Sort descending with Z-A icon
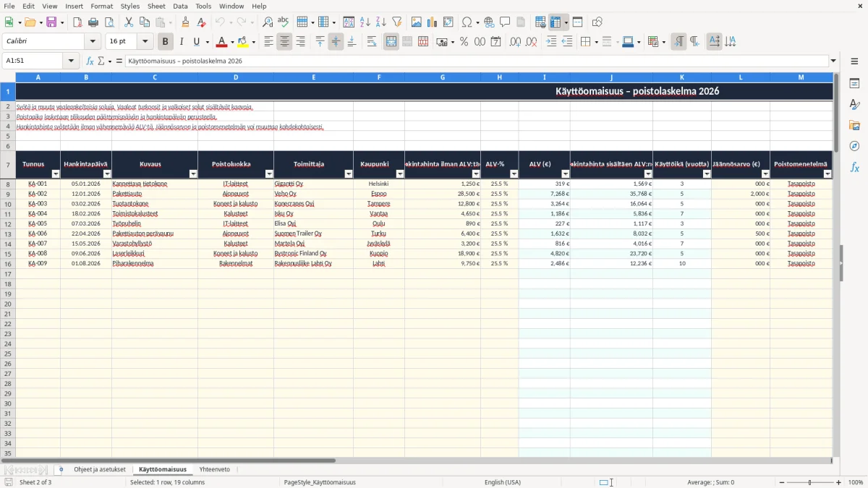The width and height of the screenshot is (868, 488). (381, 22)
